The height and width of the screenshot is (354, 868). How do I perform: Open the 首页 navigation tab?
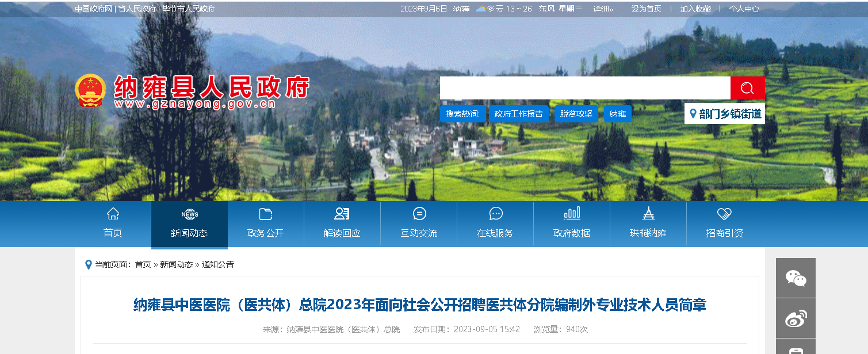click(113, 224)
